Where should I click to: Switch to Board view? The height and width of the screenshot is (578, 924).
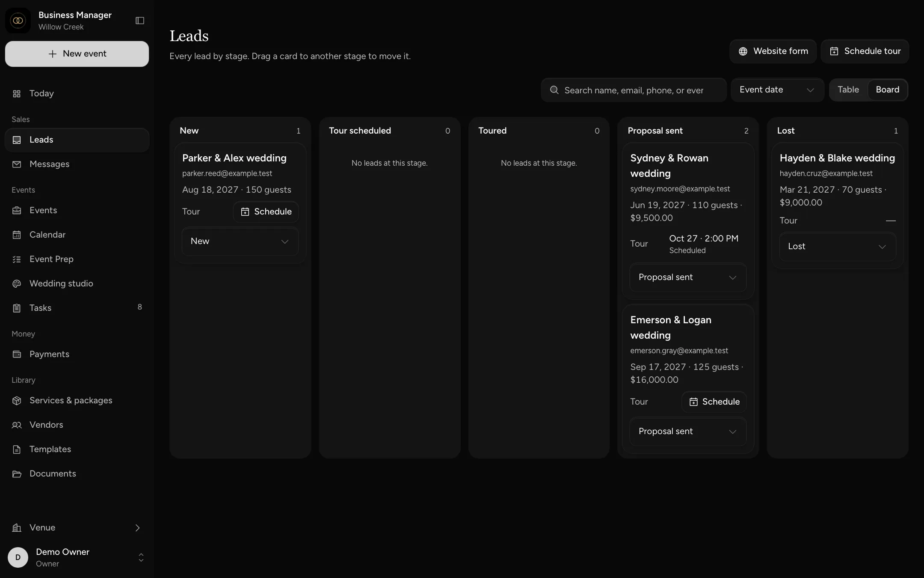click(x=887, y=90)
